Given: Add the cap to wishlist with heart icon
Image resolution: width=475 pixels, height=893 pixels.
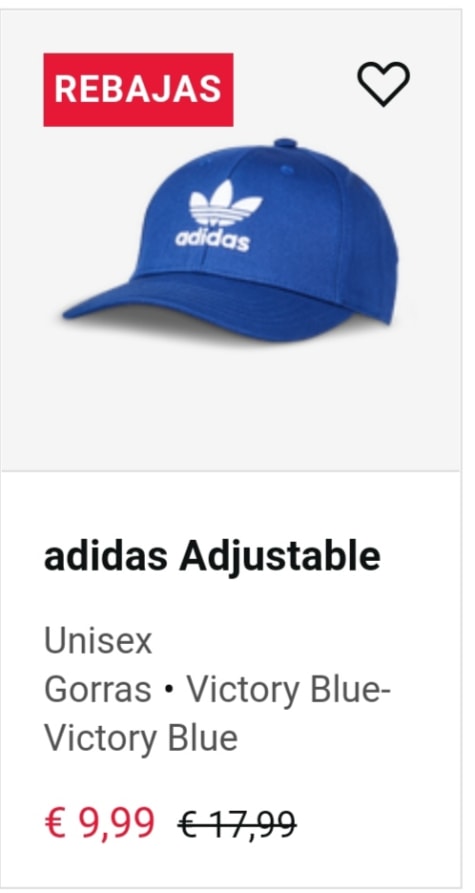Looking at the screenshot, I should [383, 84].
